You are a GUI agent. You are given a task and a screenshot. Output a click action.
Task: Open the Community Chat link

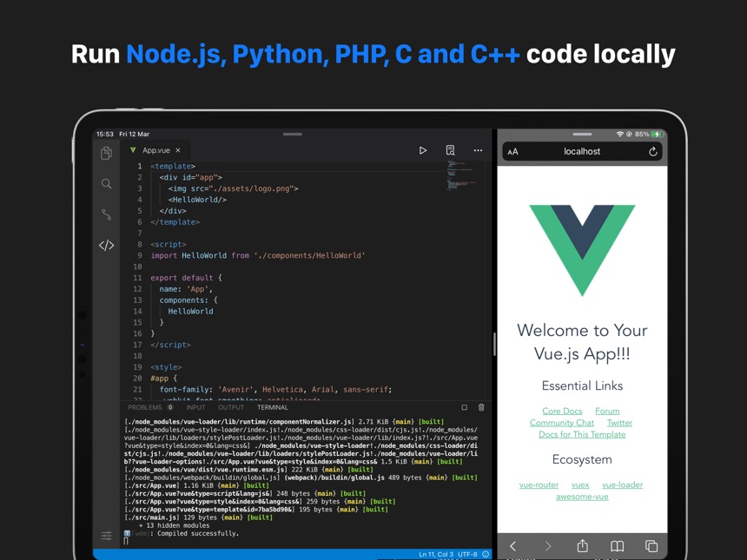click(x=562, y=423)
